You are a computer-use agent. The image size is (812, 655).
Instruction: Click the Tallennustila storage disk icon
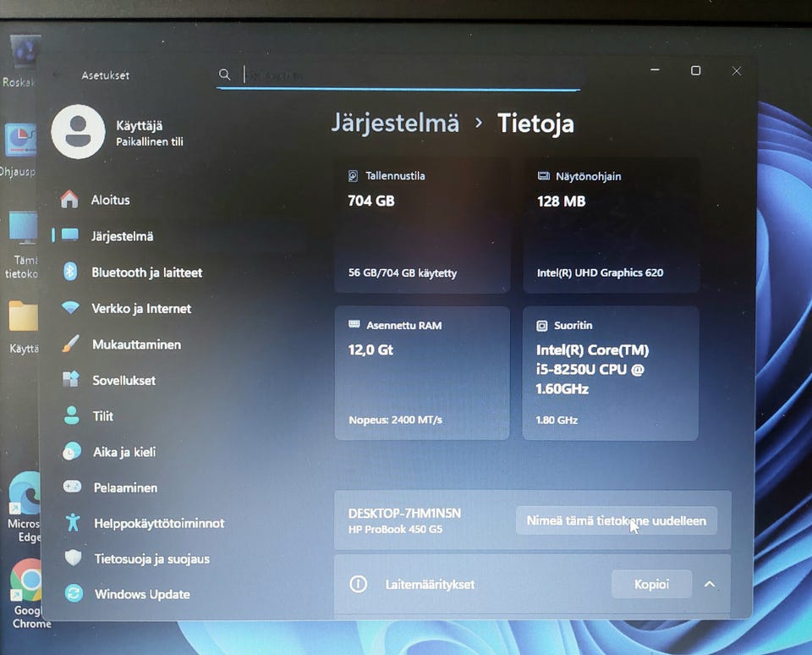click(353, 176)
